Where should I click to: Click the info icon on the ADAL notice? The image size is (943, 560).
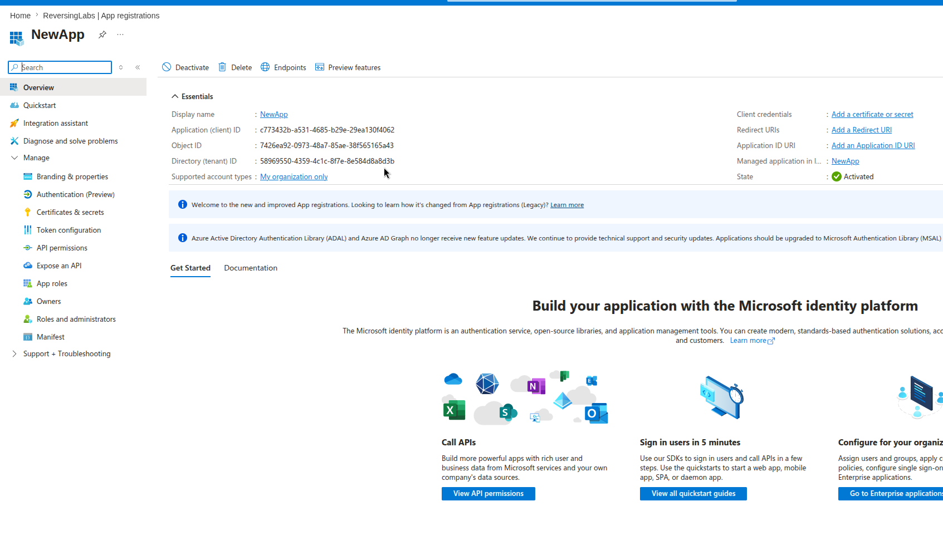(183, 238)
